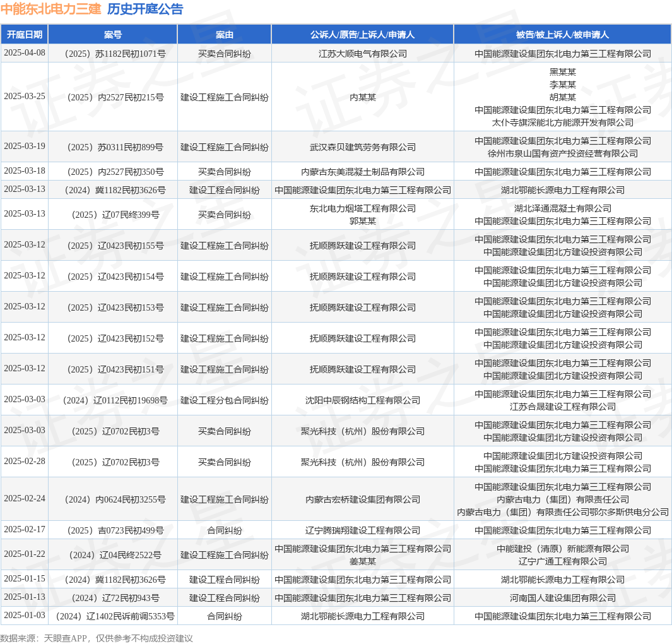Click the 开庭日期 column header
The width and height of the screenshot is (672, 644).
coord(25,35)
